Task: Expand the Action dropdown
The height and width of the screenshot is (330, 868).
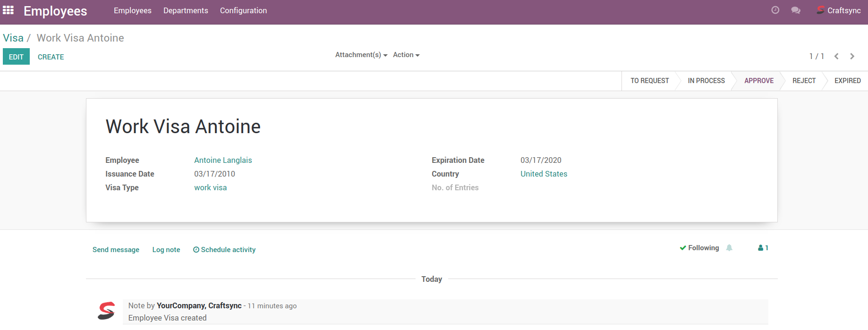Action: [406, 55]
